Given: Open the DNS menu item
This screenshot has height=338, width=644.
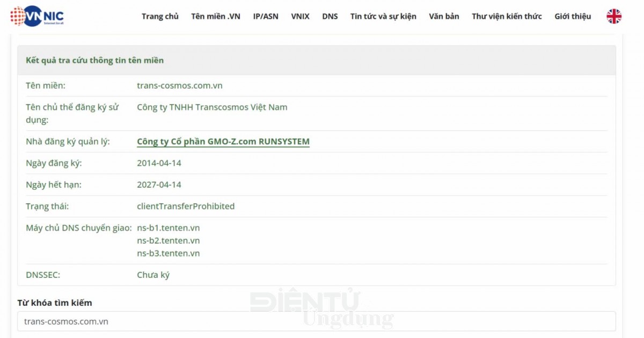Looking at the screenshot, I should 330,16.
